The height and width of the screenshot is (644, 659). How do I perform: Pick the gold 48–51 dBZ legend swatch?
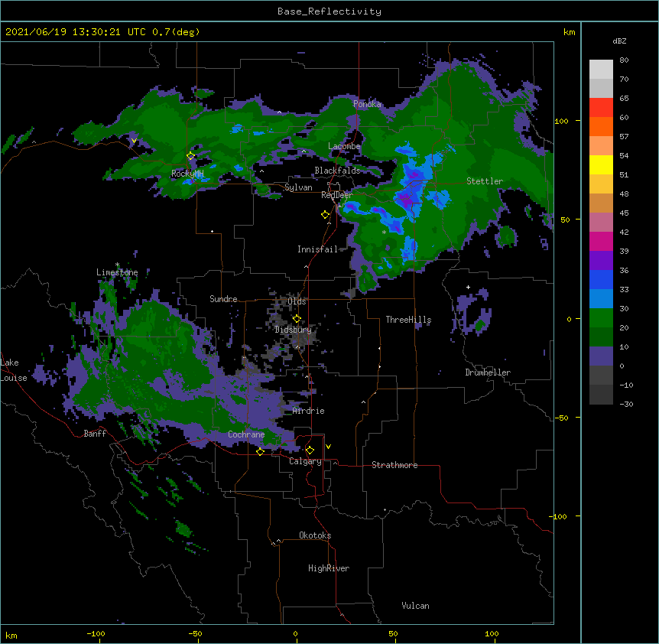tap(601, 184)
